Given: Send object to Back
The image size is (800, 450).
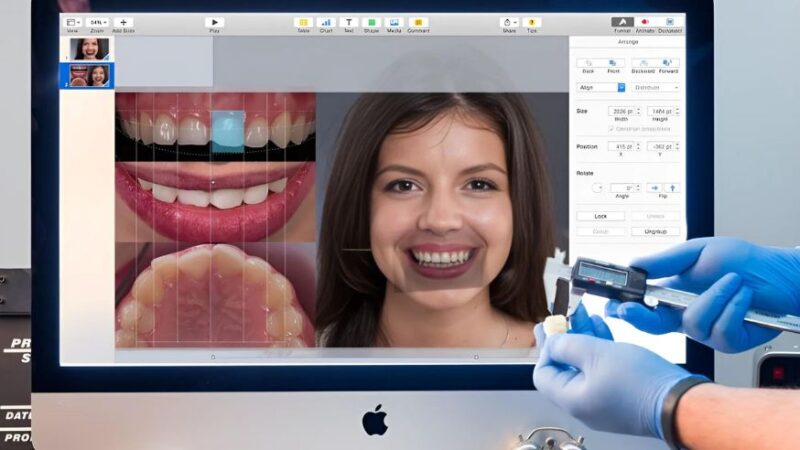Looking at the screenshot, I should tap(588, 63).
